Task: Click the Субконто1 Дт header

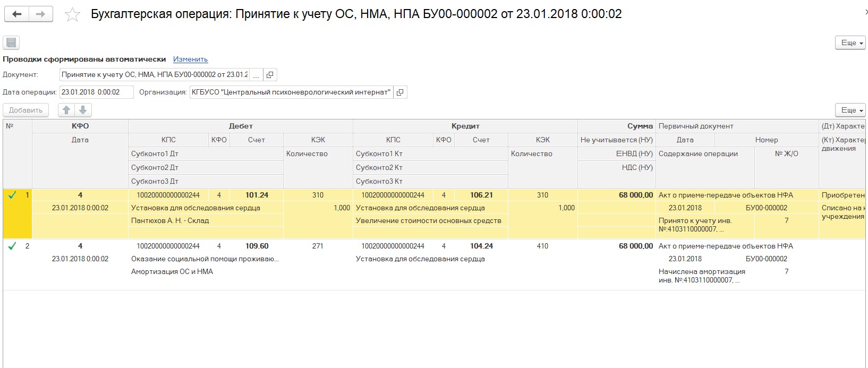Action: click(x=206, y=154)
